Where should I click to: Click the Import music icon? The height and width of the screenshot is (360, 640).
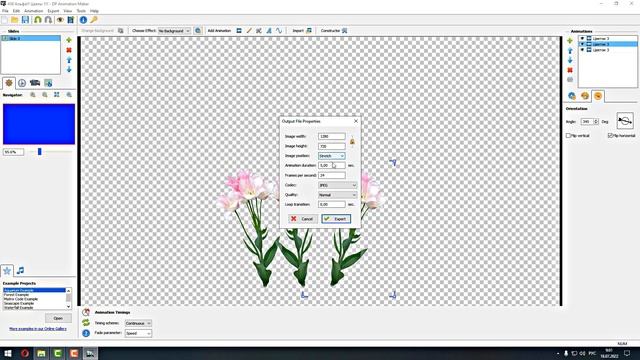309,31
